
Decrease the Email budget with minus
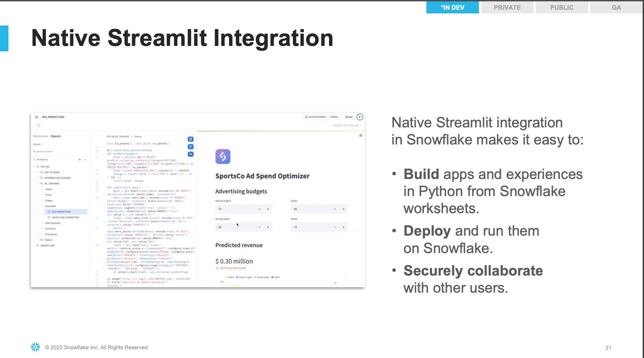pyautogui.click(x=335, y=227)
